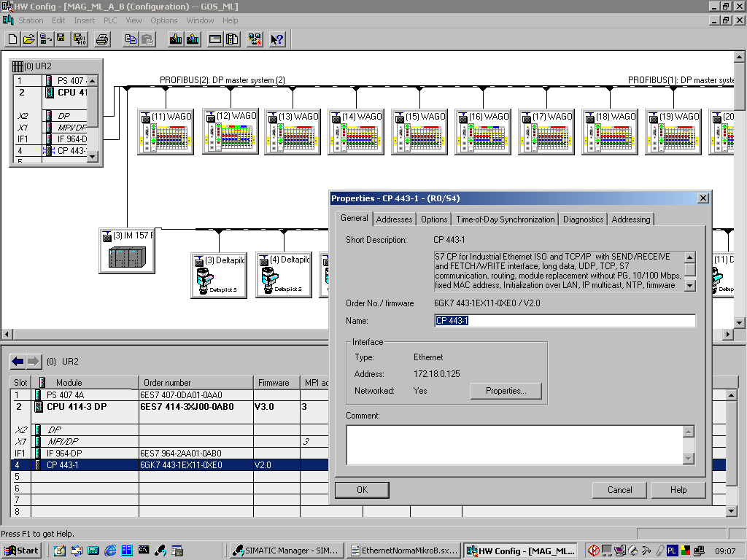Screen dimensions: 747x560
Task: Click inside the Comment text box
Action: point(515,446)
